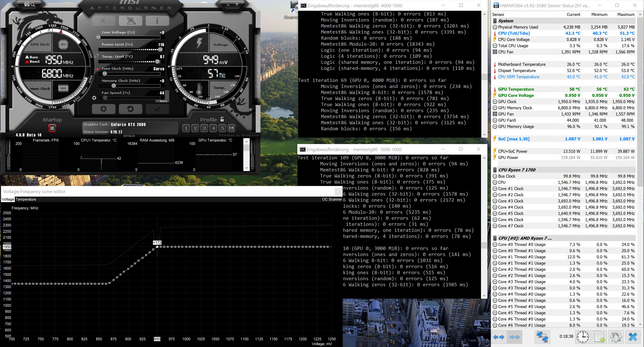The image size is (644, 347).
Task: Click the Memory Clock slider handle
Action: (x=114, y=86)
